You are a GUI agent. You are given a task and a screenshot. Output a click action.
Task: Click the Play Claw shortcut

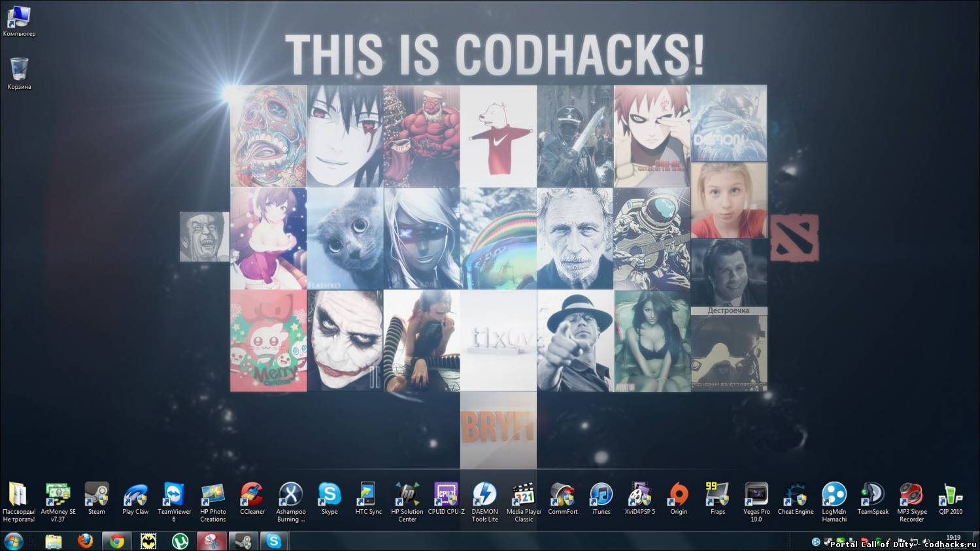click(135, 499)
